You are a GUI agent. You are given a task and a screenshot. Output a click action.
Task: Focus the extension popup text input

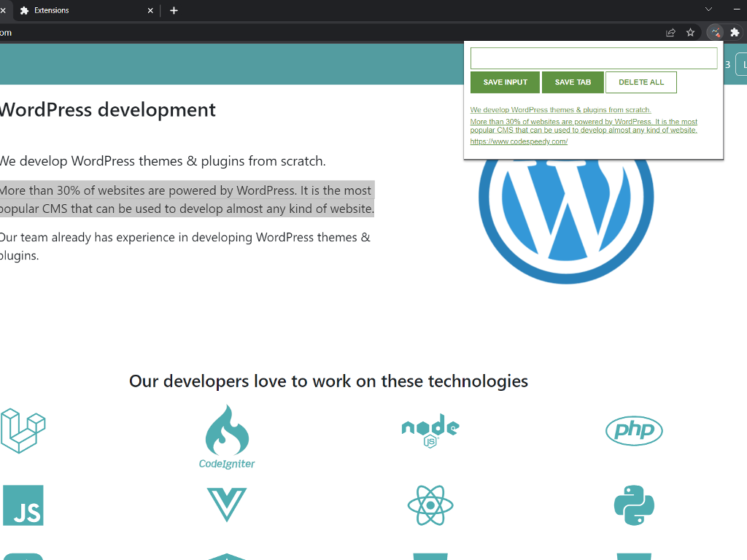pyautogui.click(x=594, y=58)
